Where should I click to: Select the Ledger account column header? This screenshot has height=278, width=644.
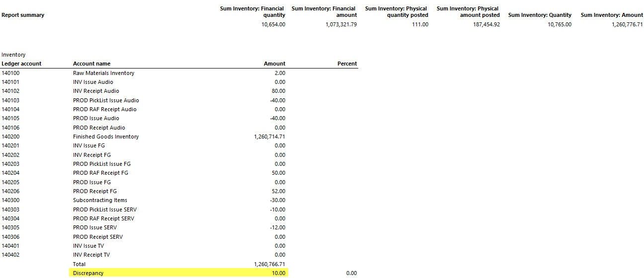tap(21, 64)
